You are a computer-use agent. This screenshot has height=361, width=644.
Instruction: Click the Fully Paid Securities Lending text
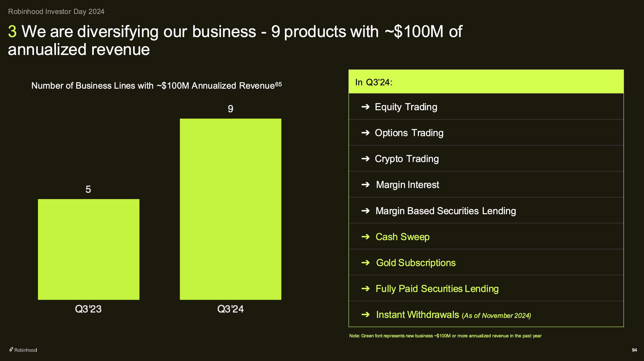point(437,289)
